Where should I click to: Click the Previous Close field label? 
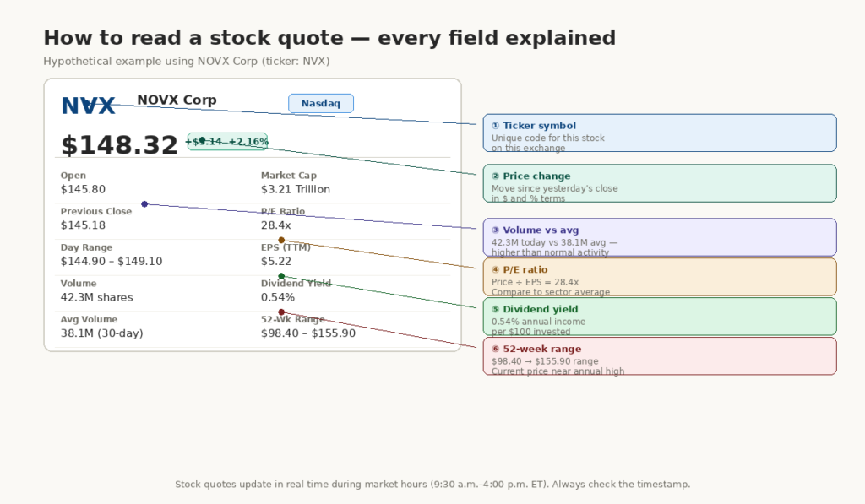96,211
